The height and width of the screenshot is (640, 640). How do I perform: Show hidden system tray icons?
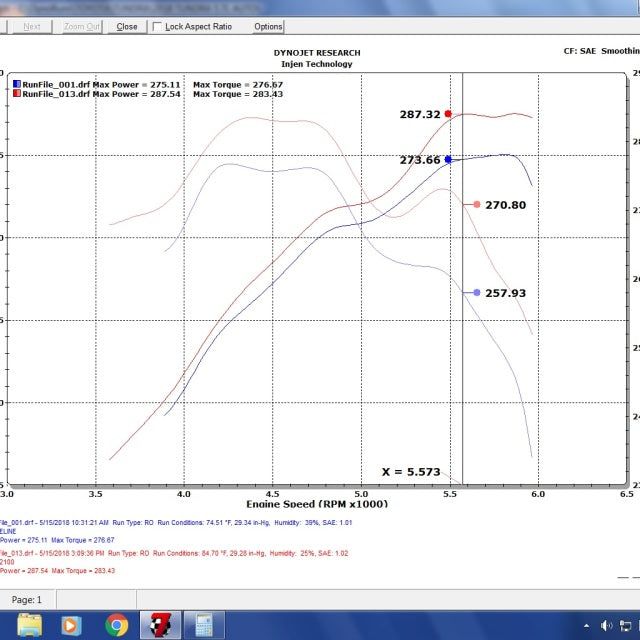point(588,626)
